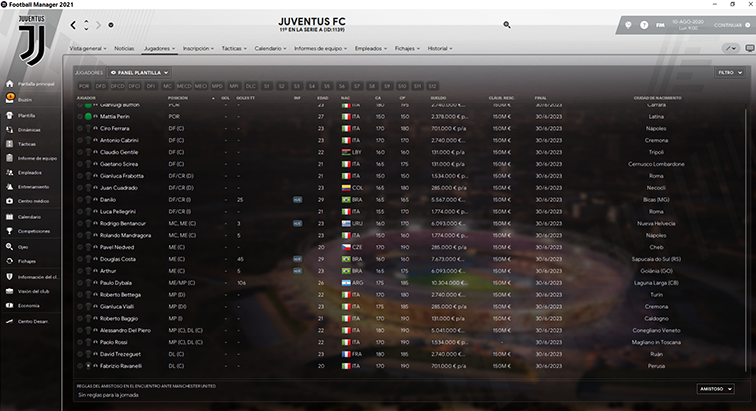
Task: Open the Calendario sidebar icon
Action: tap(10, 217)
